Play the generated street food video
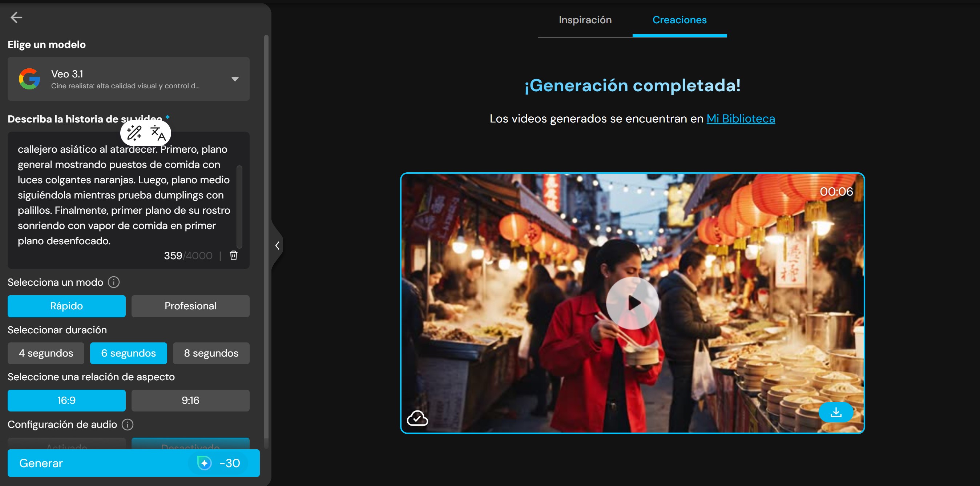 pos(633,302)
